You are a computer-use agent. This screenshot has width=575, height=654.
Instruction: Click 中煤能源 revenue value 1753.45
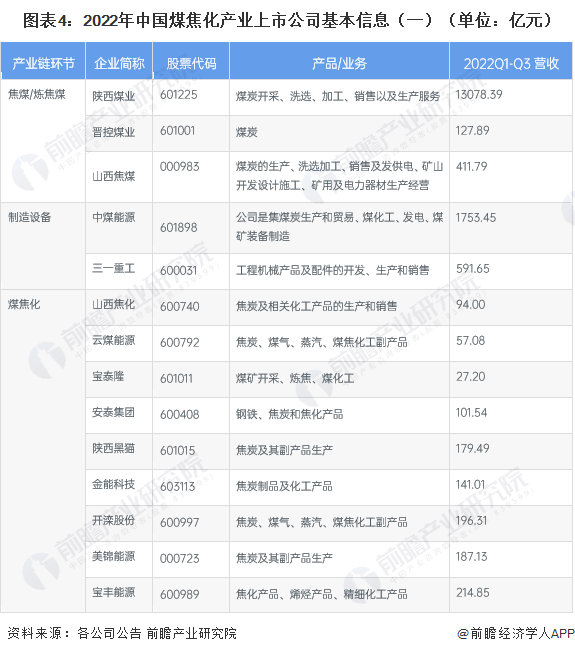pos(476,218)
